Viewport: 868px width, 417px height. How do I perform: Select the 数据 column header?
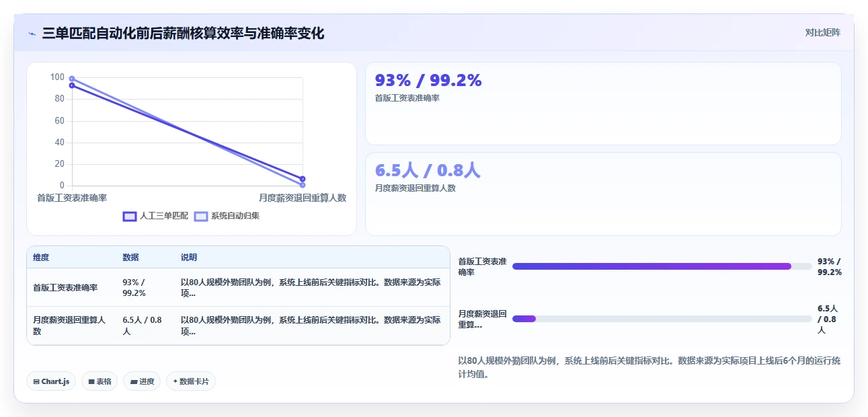tap(130, 258)
